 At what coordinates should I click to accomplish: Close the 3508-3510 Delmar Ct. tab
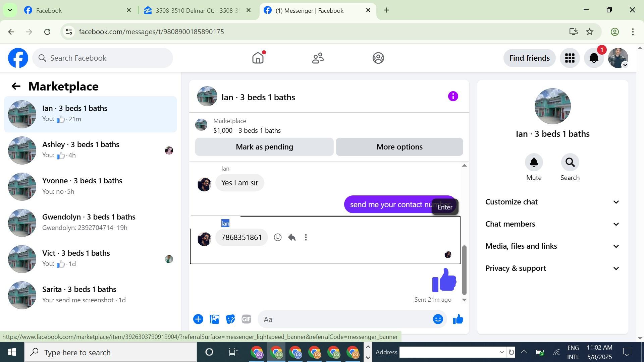click(x=249, y=10)
